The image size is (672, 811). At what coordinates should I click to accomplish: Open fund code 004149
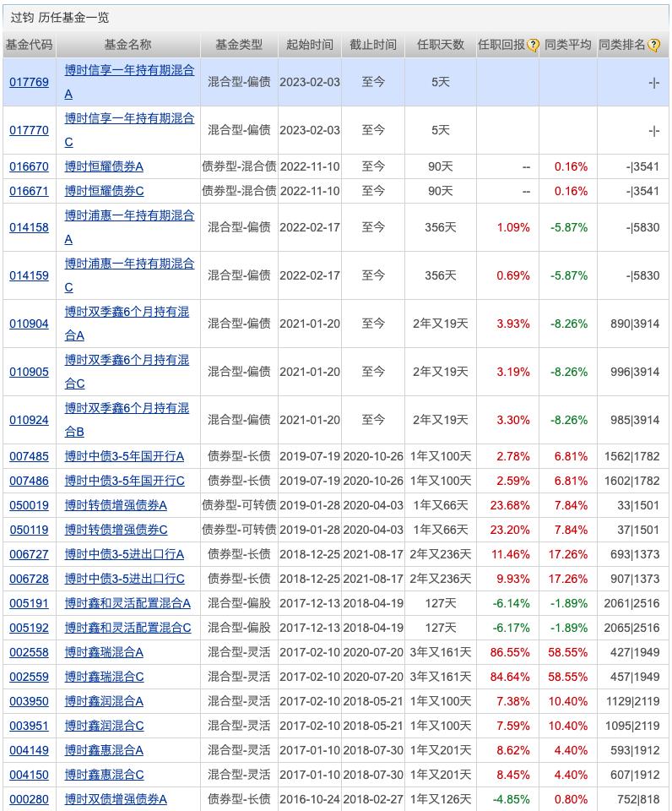tap(29, 750)
